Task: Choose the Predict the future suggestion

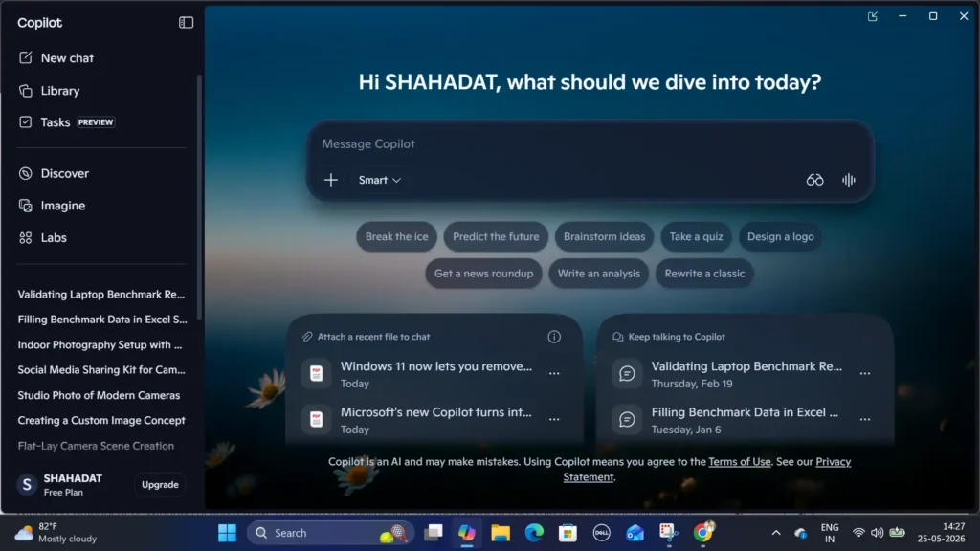Action: 496,237
